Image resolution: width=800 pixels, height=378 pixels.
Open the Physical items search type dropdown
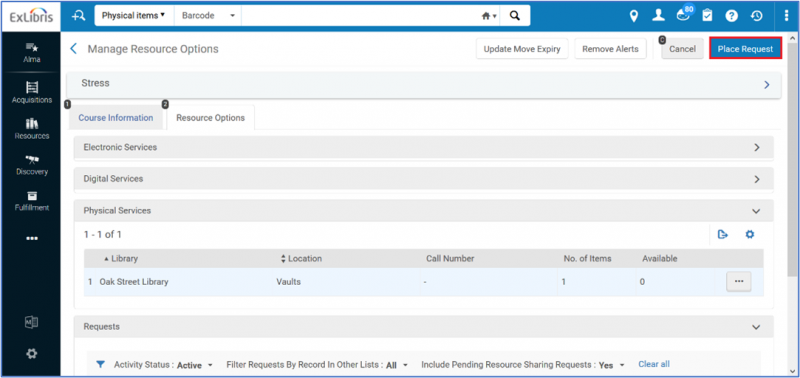pyautogui.click(x=134, y=16)
